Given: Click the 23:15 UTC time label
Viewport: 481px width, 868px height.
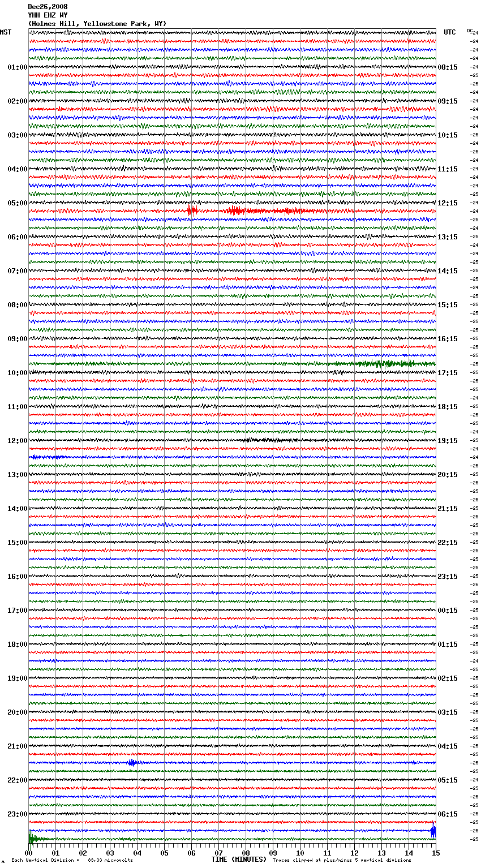Looking at the screenshot, I should tap(448, 577).
